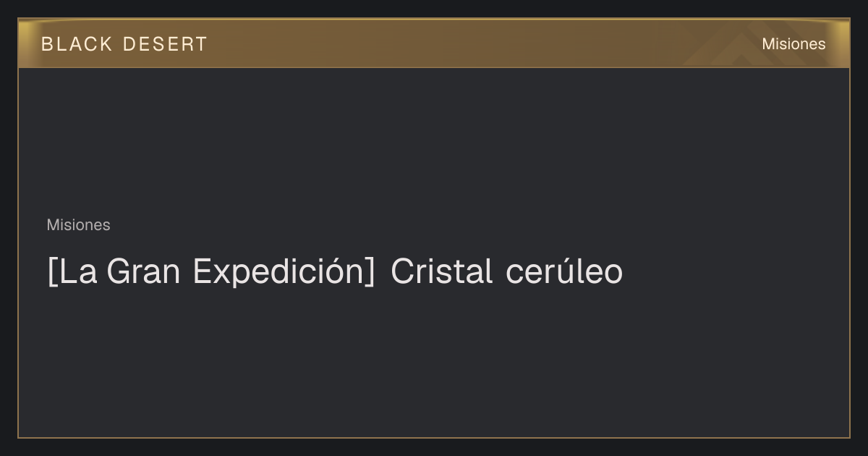Viewport: 868px width, 456px height.
Task: Open the [La Gran Expedición] Cristal cerúleo title
Action: (335, 272)
